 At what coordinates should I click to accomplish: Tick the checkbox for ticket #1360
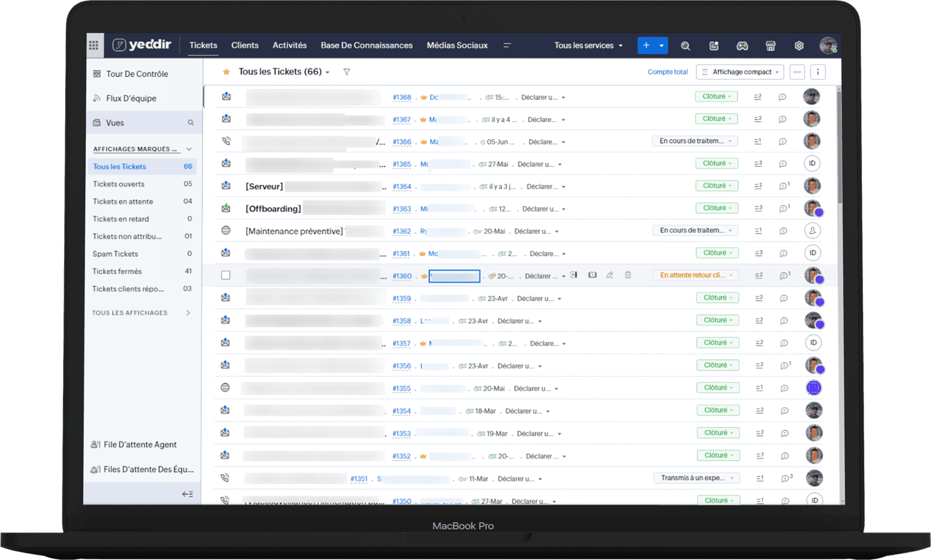pyautogui.click(x=226, y=276)
